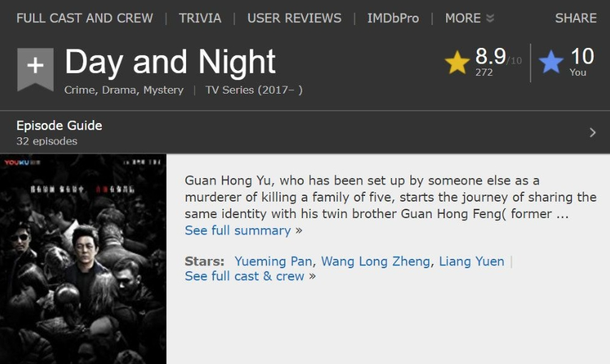Click See full cast & crew link

[244, 276]
